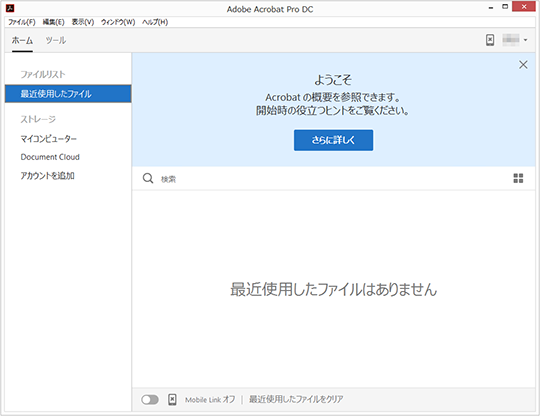540x416 pixels.
Task: Switch to the ホーム tab
Action: coord(22,40)
